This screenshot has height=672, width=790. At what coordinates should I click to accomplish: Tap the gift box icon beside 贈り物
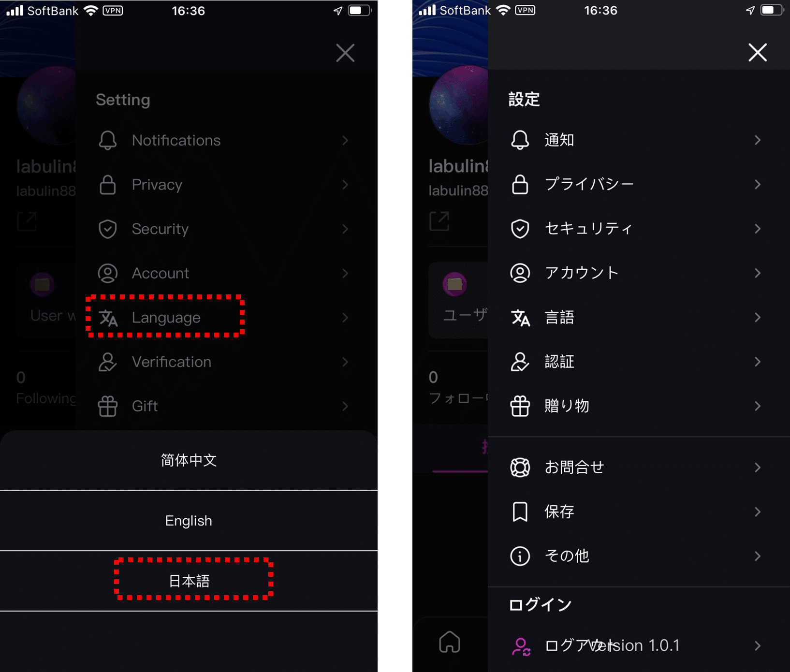(x=520, y=406)
